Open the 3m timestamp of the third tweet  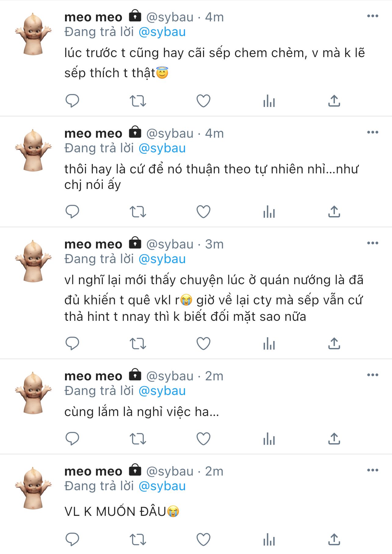coord(214,244)
